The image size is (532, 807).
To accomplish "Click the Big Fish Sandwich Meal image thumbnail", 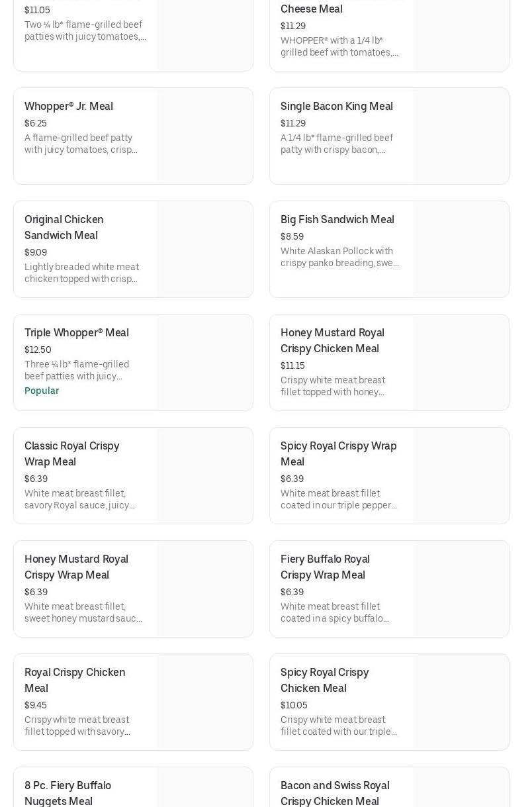I will [461, 250].
